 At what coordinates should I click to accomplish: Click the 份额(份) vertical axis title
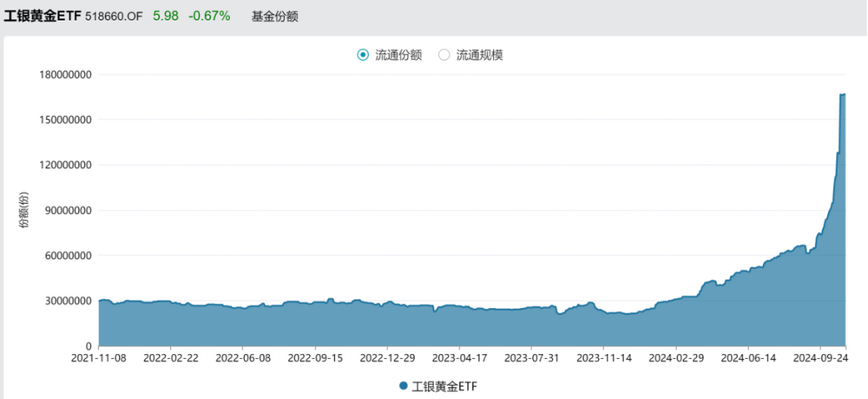click(x=23, y=210)
